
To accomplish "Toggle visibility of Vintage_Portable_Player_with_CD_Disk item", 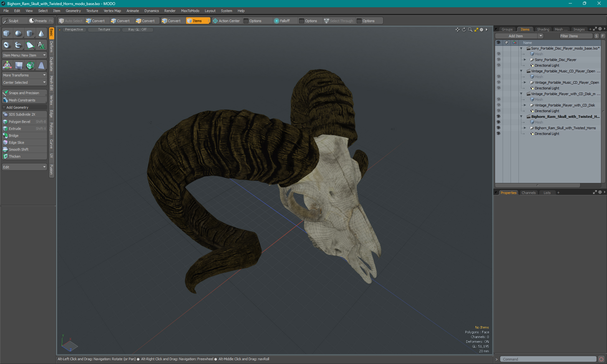I will click(499, 105).
